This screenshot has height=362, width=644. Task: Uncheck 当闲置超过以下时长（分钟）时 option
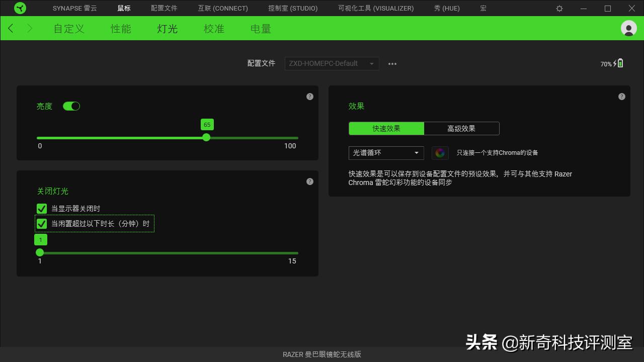(x=41, y=223)
